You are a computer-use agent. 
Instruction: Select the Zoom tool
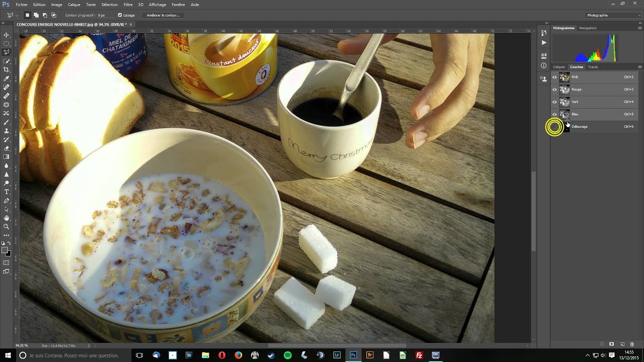(x=7, y=226)
